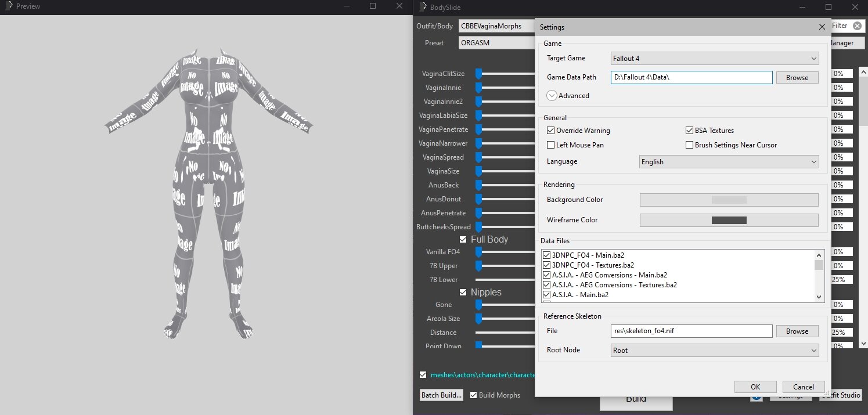868x415 pixels.
Task: Click Browse next to Game Data Path
Action: [x=797, y=78]
